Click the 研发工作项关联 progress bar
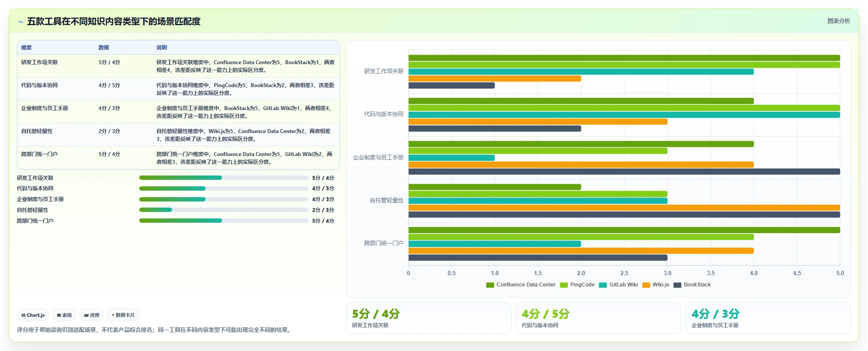The image size is (868, 351). click(224, 178)
